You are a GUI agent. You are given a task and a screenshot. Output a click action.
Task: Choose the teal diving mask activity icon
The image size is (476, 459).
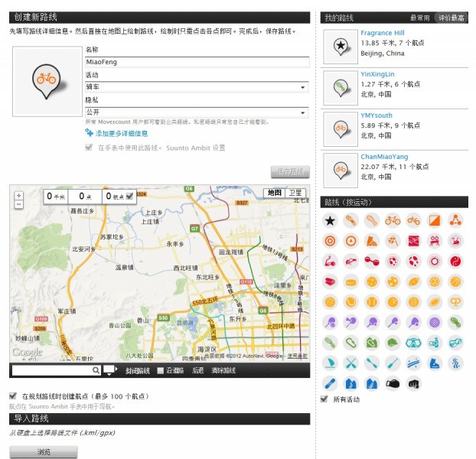[x=414, y=342]
